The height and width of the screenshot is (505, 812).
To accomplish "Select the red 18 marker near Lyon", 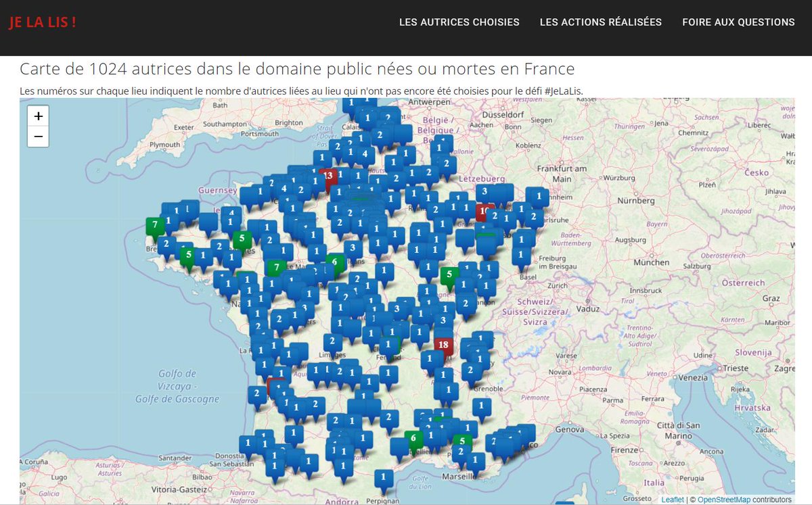I will click(444, 347).
